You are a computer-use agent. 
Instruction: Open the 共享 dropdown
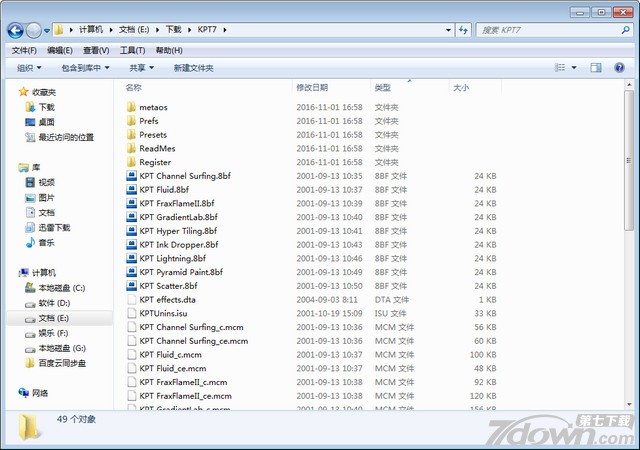click(141, 68)
